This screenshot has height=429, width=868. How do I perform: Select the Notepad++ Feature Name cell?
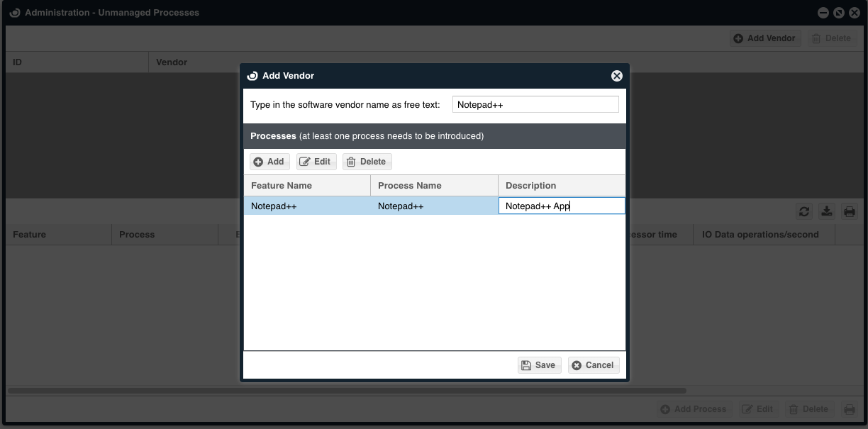coord(307,206)
